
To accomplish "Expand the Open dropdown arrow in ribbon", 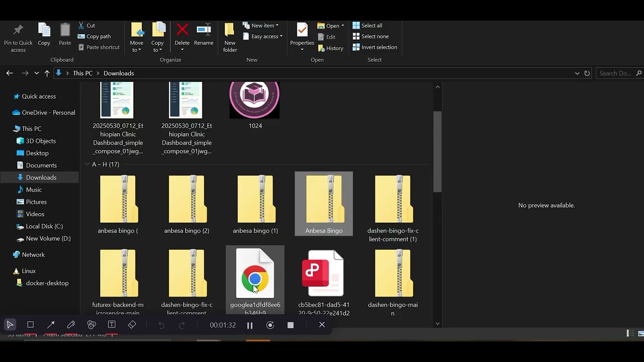I will tap(343, 26).
